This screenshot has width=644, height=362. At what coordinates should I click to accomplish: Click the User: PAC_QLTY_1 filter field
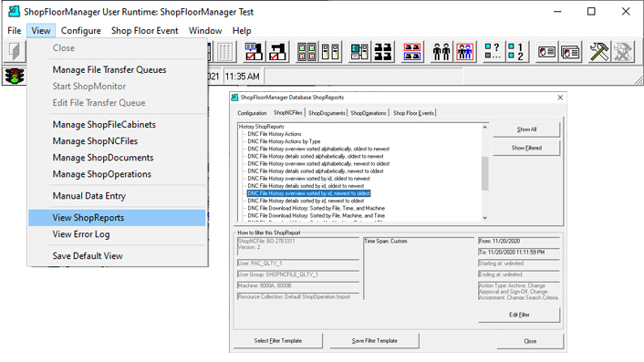tap(298, 264)
